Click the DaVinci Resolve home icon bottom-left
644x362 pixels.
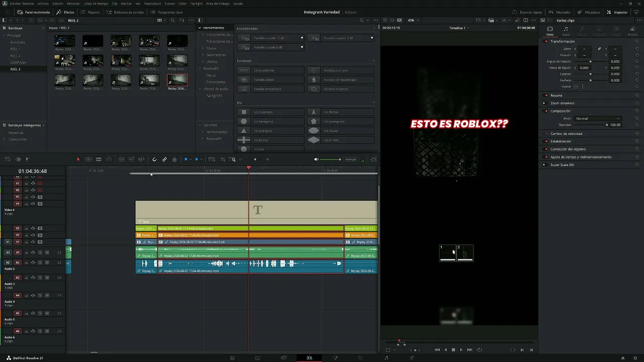(x=9, y=358)
